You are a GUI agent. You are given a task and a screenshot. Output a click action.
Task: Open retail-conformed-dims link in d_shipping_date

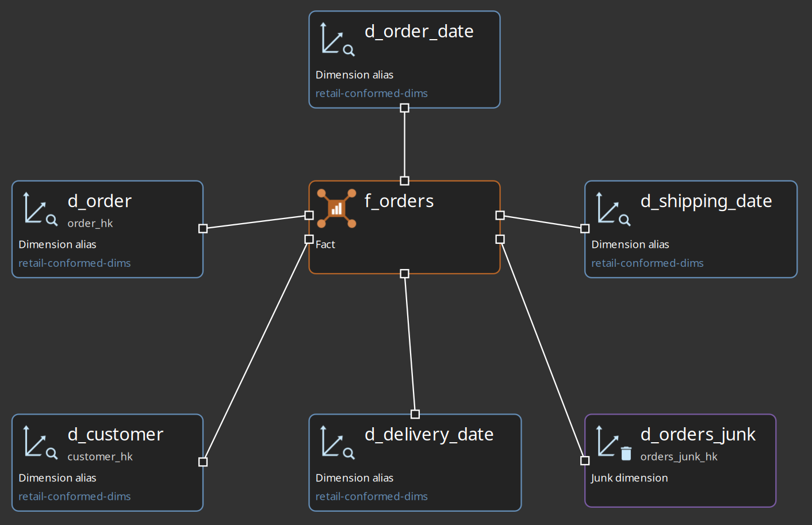[x=647, y=263]
